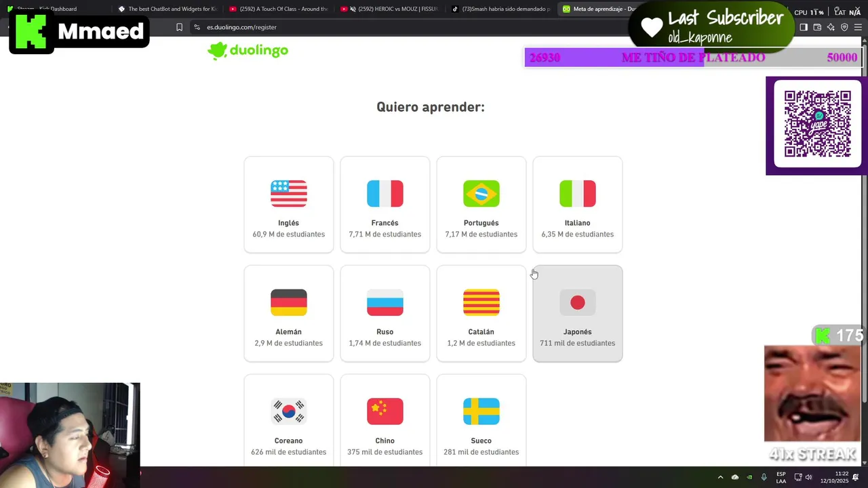Click the bookmark icon beside address bar
The width and height of the screenshot is (868, 488).
(x=179, y=27)
